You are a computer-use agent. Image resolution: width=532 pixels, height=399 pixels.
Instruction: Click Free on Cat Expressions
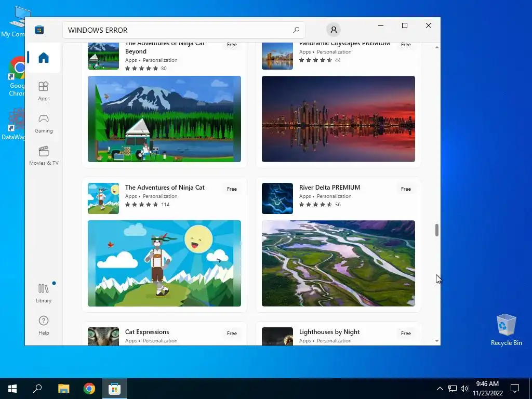tap(232, 334)
